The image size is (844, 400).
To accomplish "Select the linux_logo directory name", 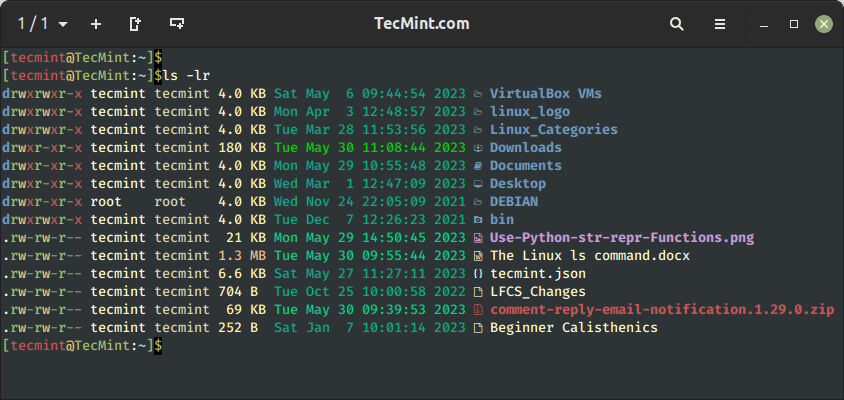I will point(530,112).
